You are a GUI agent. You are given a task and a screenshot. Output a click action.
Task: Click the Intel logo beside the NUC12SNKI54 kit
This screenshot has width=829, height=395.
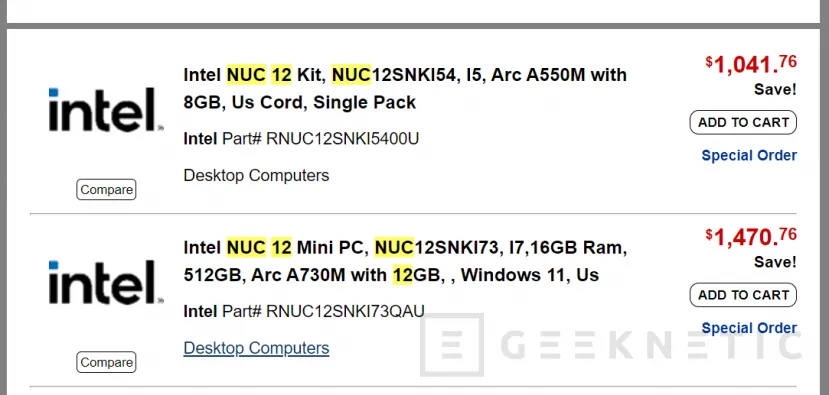106,109
